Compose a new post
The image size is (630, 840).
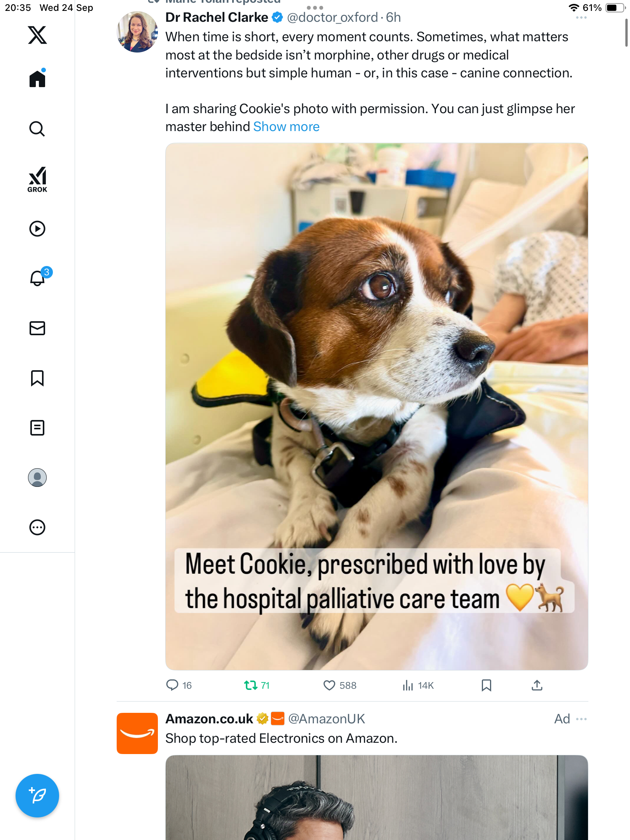[37, 796]
